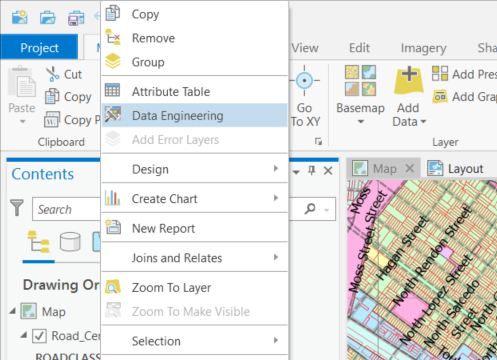Viewport: 497px width, 360px height.
Task: Choose Group in the context menu
Action: 195,62
